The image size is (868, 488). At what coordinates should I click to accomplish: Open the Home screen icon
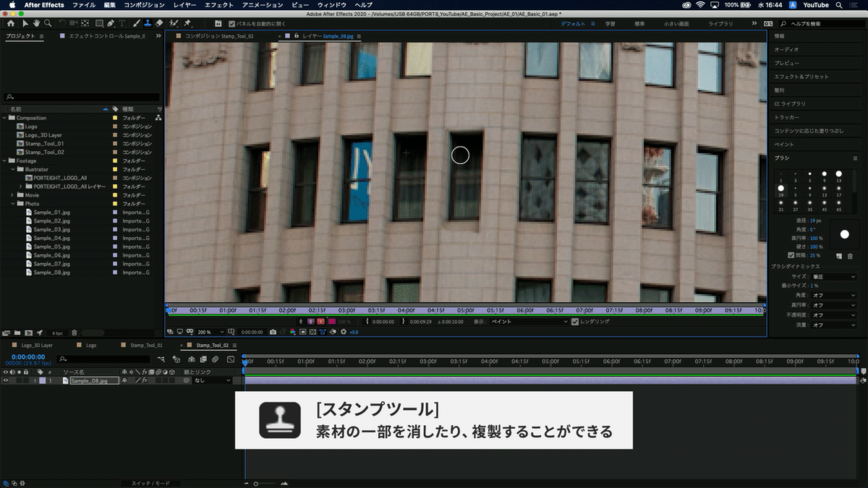pos(11,24)
